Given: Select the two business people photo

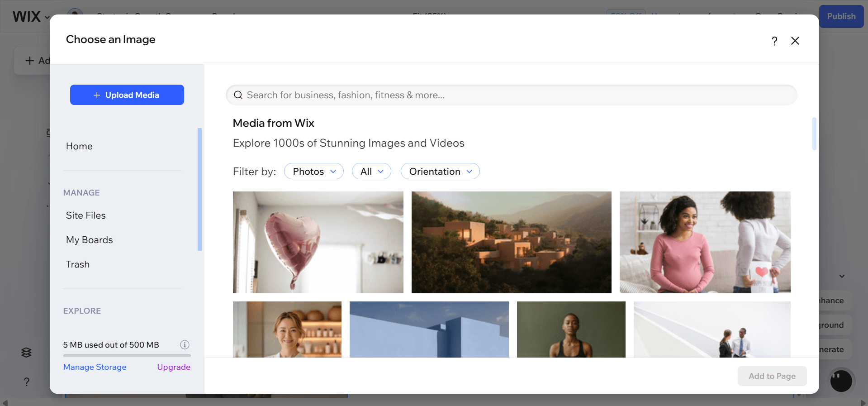Looking at the screenshot, I should 712,330.
